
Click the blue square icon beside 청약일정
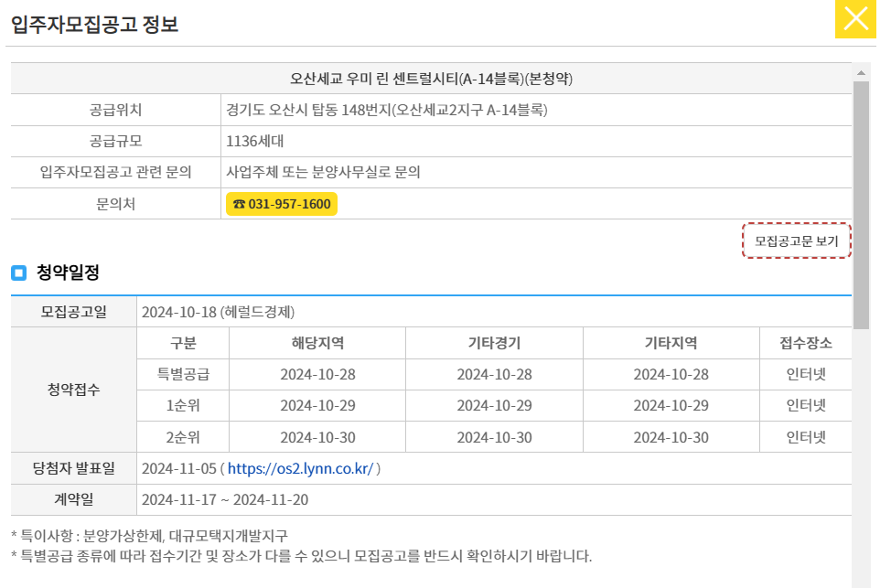[18, 273]
